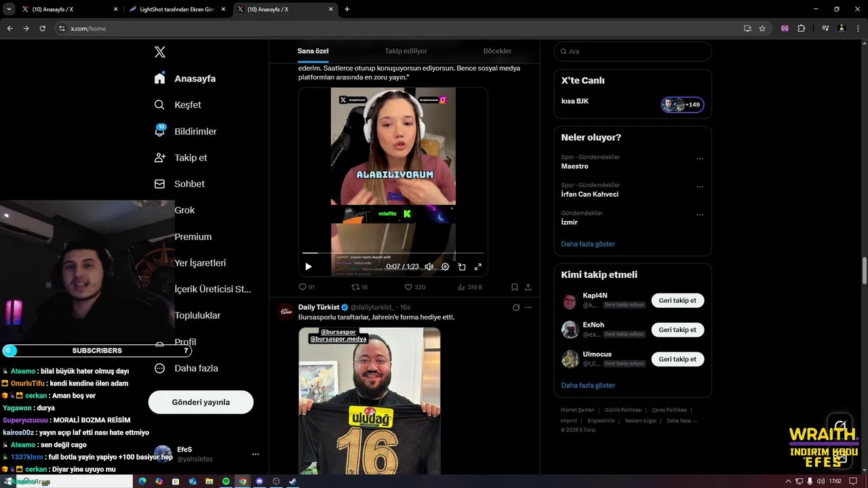Repost the video post (16)
The width and height of the screenshot is (868, 488).
pos(359,287)
